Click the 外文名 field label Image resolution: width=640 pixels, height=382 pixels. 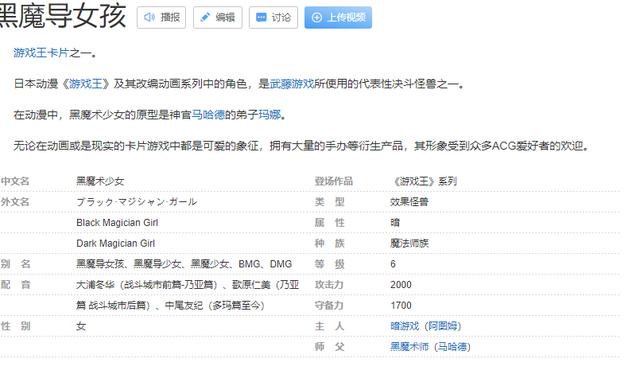(x=15, y=202)
